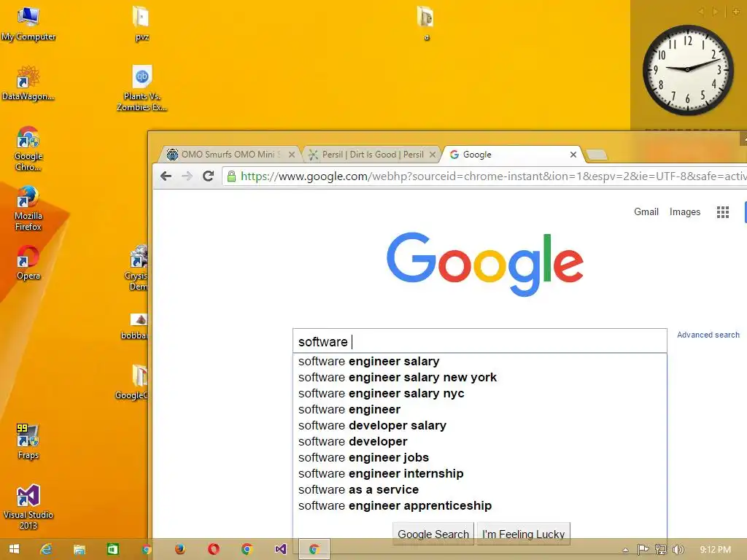Click the address bar URL field

[486, 176]
